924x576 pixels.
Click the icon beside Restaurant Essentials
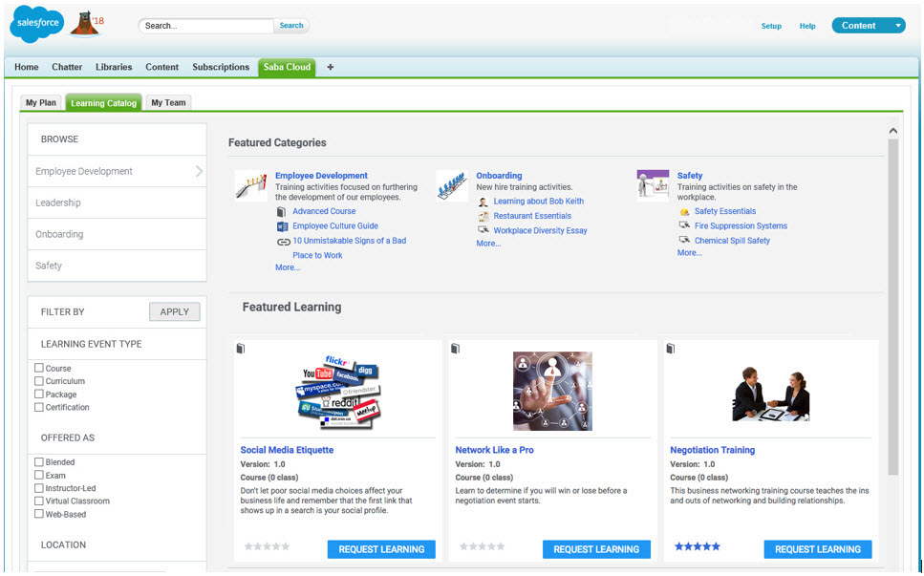click(x=483, y=216)
